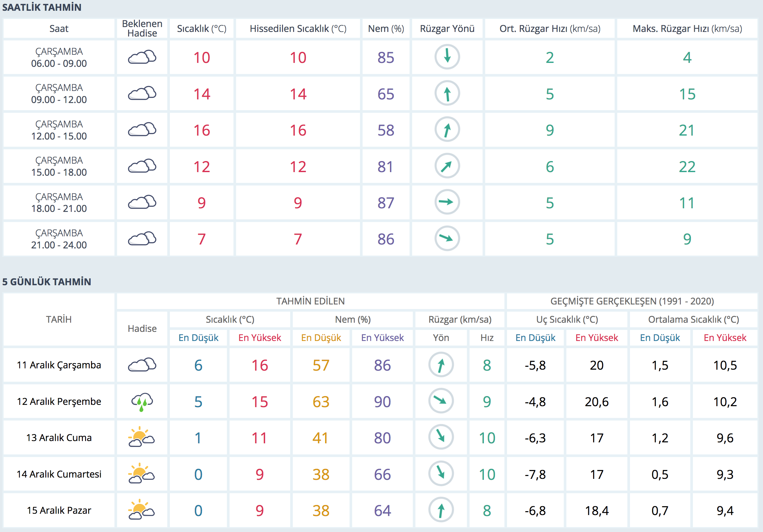Viewport: 763px width, 532px height.
Task: Click the partly sunny icon for 15 Aralık Pazar
Action: point(142,510)
